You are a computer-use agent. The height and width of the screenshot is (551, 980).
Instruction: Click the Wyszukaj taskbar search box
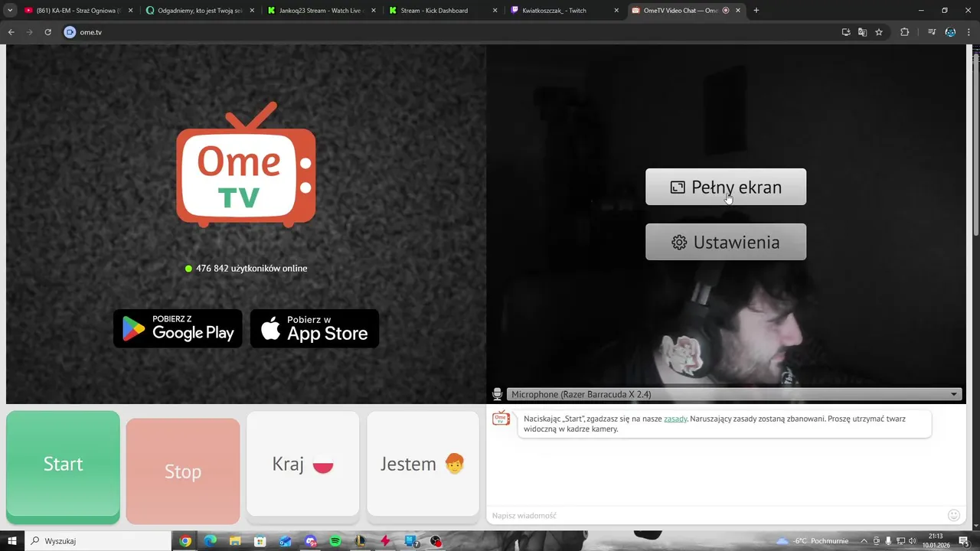[x=98, y=541]
